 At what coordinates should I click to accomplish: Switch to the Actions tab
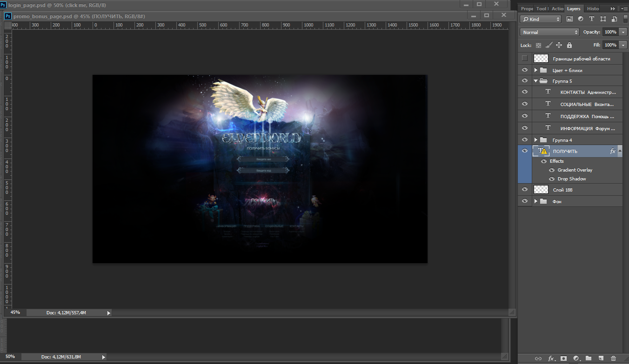tap(557, 8)
